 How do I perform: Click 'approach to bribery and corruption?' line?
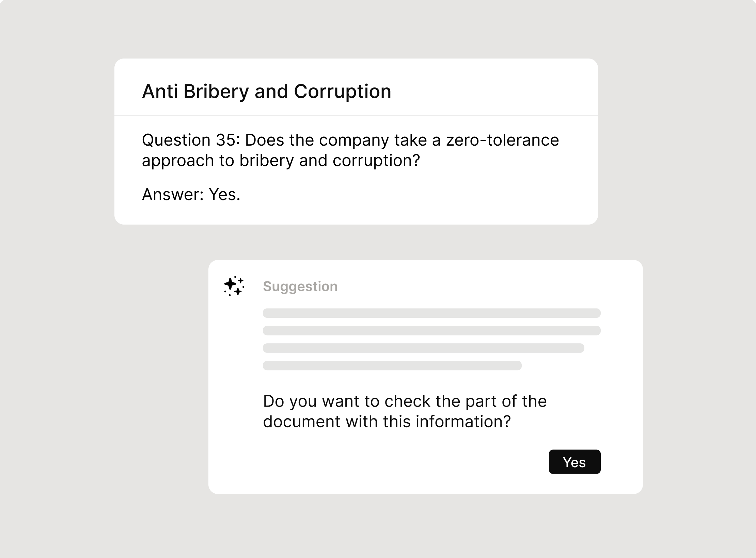pos(281,161)
